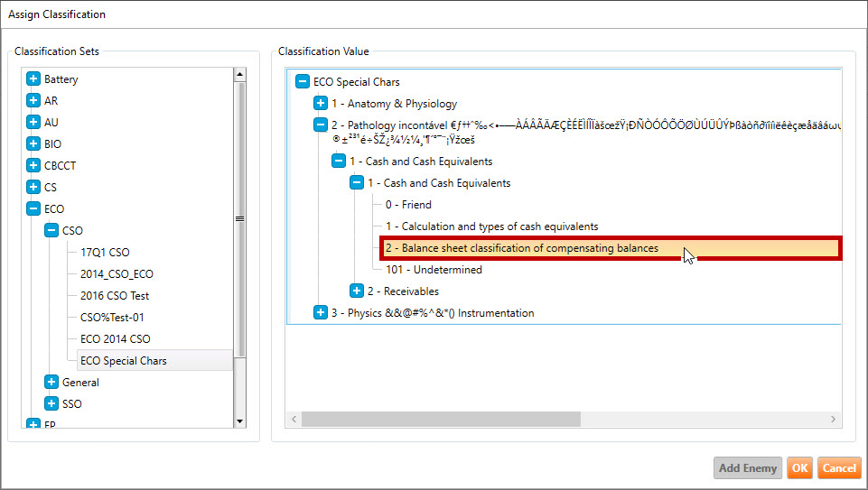Expand the BIO classification set
Viewport: 868px width, 490px height.
tap(33, 144)
